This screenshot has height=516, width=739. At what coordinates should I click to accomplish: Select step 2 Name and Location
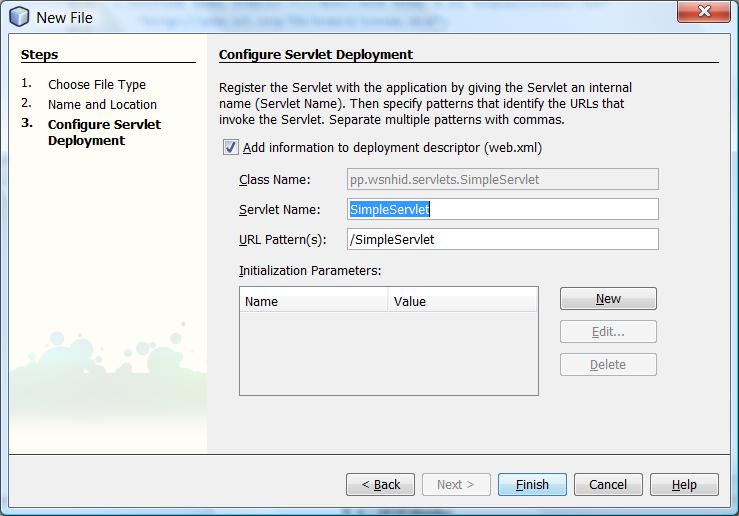[x=102, y=104]
